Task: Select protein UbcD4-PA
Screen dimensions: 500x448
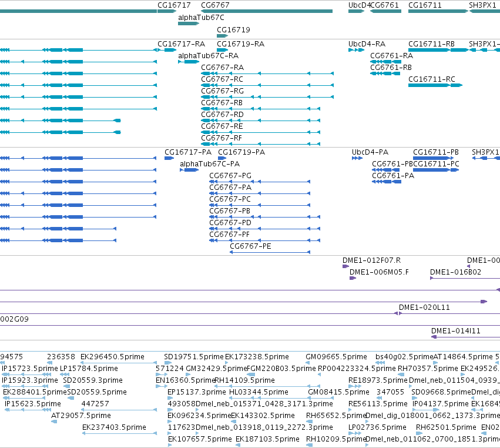Action: 357,158
